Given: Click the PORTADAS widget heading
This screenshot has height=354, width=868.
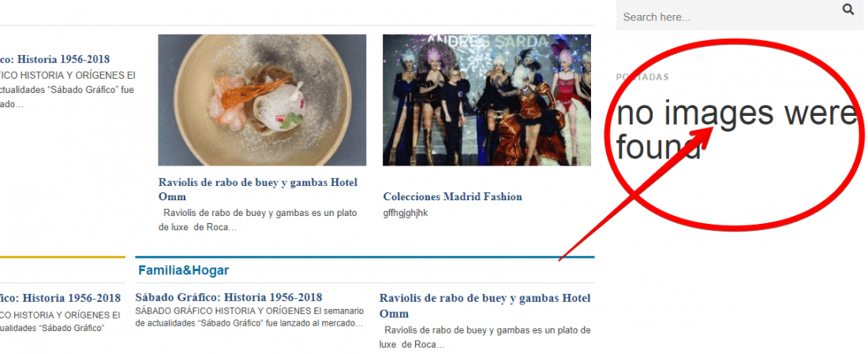Looking at the screenshot, I should [642, 77].
